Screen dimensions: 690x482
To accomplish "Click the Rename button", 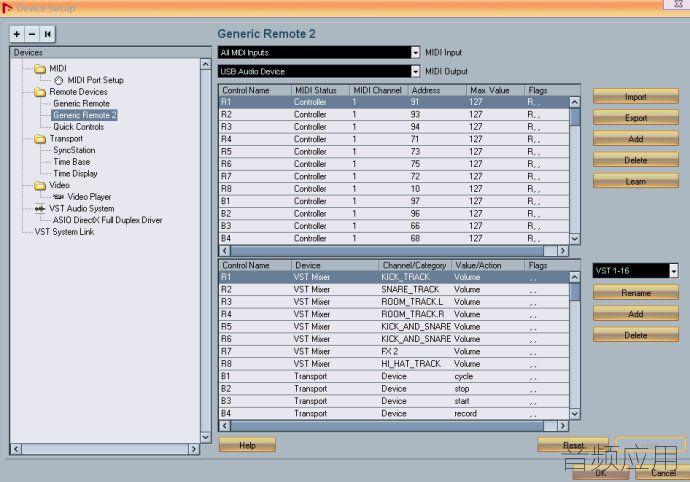I will point(635,293).
